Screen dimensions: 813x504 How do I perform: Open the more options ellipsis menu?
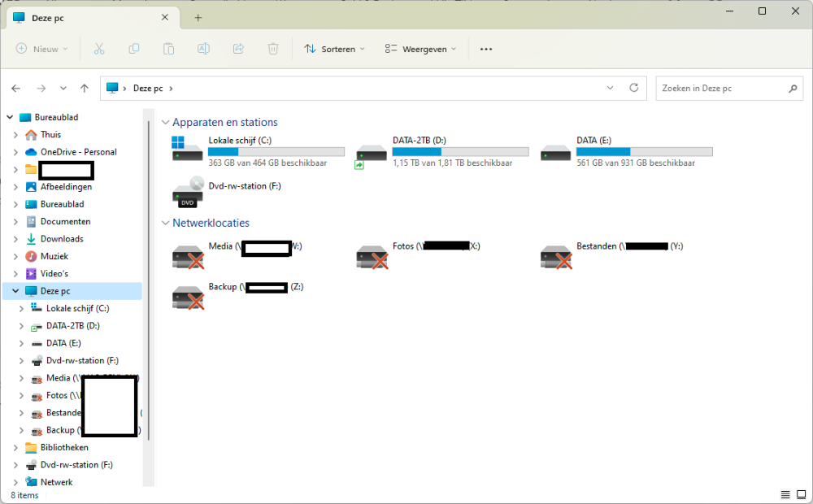click(x=486, y=49)
